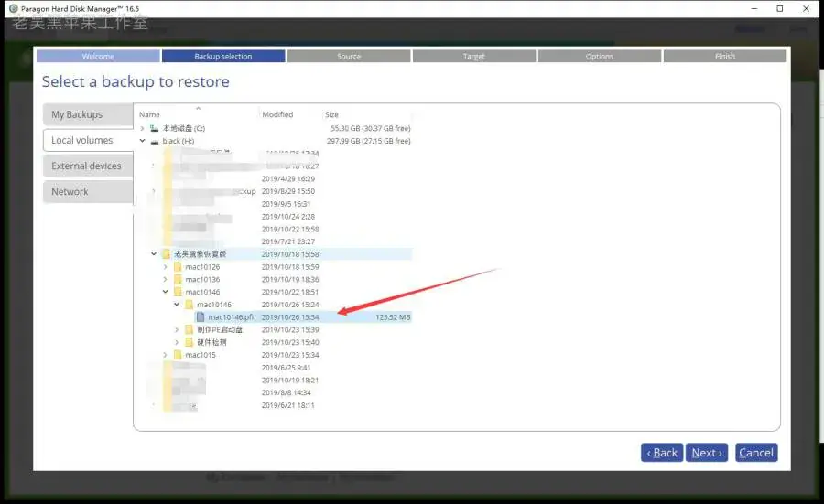Maximize the Paragon Hard Disk Manager window
This screenshot has height=504, width=824.
pos(780,8)
